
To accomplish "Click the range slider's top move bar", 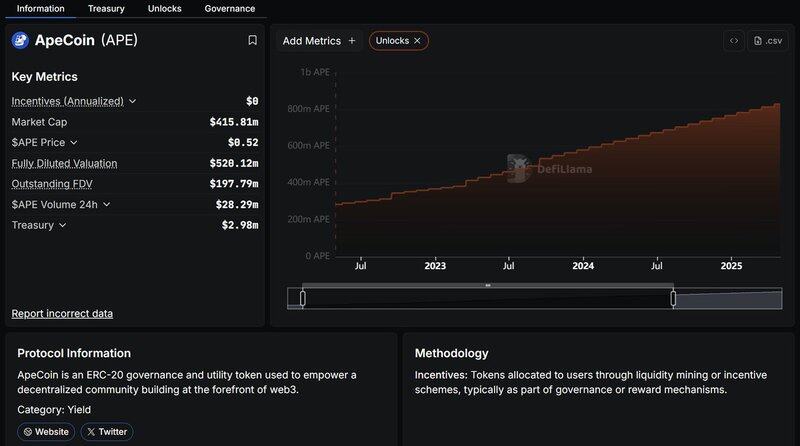I will 488,285.
